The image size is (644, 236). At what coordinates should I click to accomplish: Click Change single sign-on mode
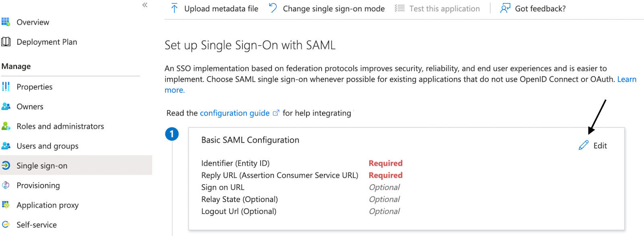pos(327,8)
